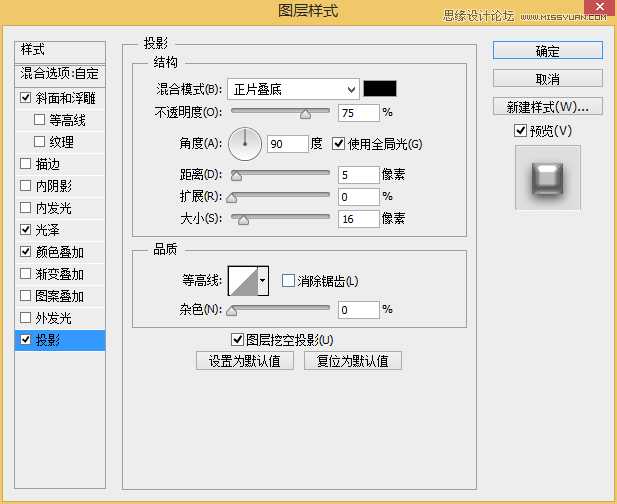
Task: Open the 混合模式 dropdown showing 正片叠底
Action: 293,89
